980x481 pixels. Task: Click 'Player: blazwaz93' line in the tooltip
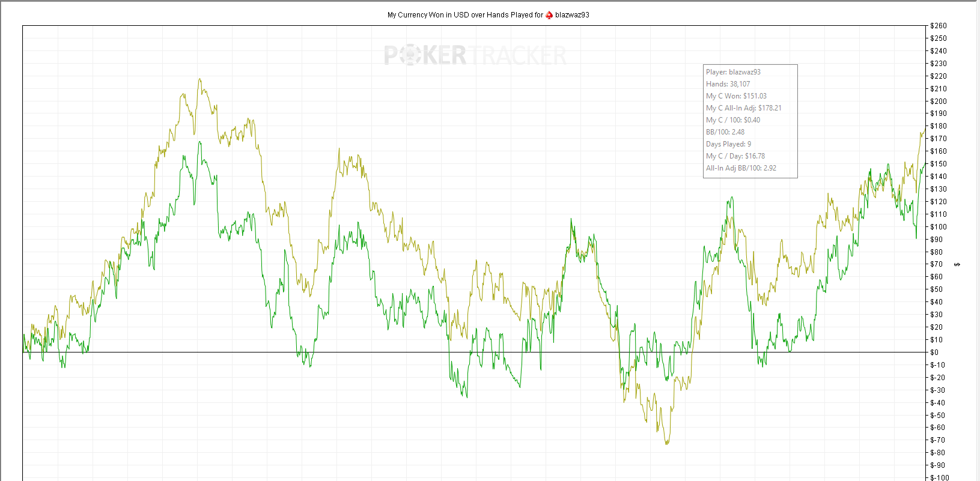point(733,72)
